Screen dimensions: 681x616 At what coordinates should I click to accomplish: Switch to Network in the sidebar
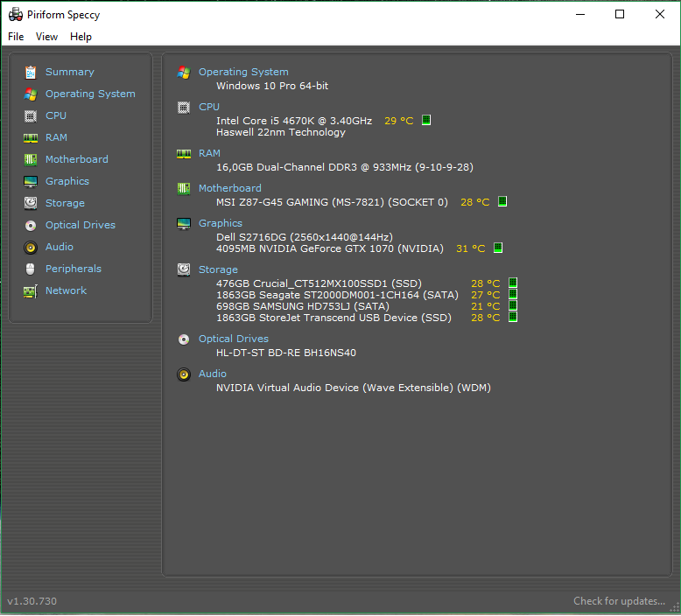pos(66,290)
